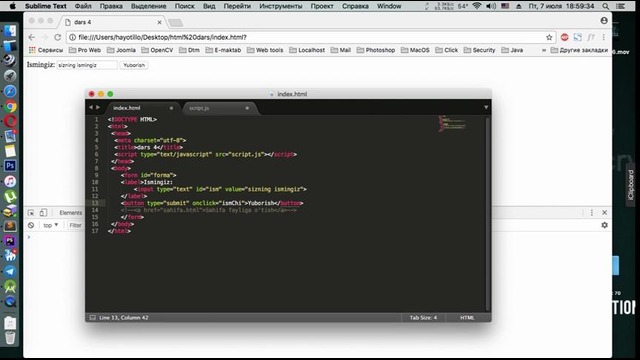Click the Ismingiz text input field

pyautogui.click(x=87, y=65)
